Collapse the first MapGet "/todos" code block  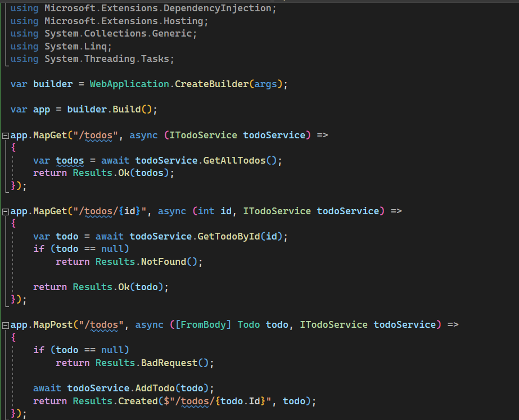point(5,136)
